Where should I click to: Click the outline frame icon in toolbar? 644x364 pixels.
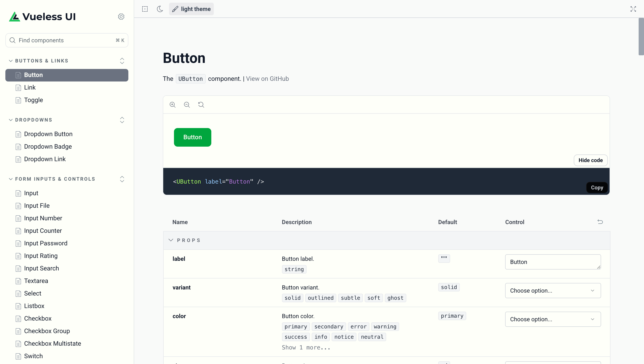[x=145, y=9]
